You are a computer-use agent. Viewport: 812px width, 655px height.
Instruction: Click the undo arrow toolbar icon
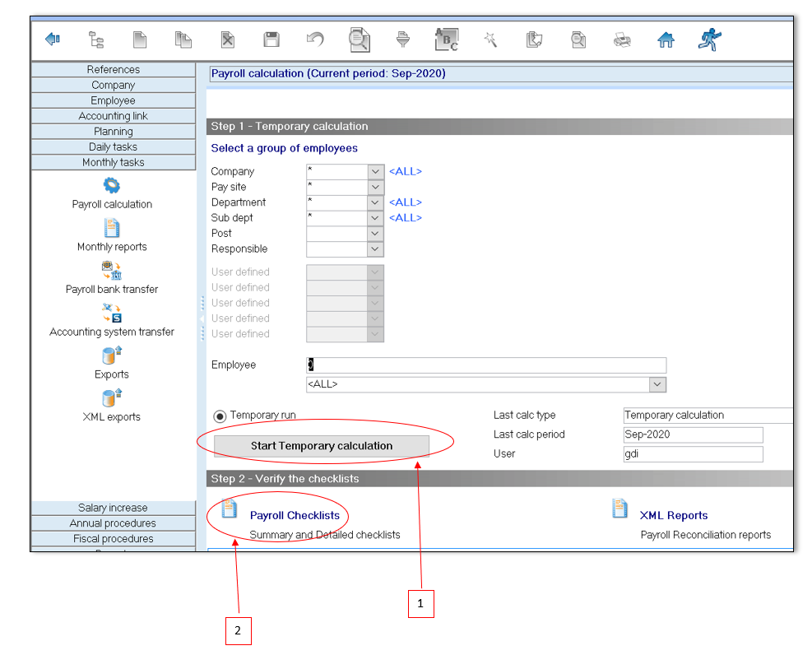[315, 39]
